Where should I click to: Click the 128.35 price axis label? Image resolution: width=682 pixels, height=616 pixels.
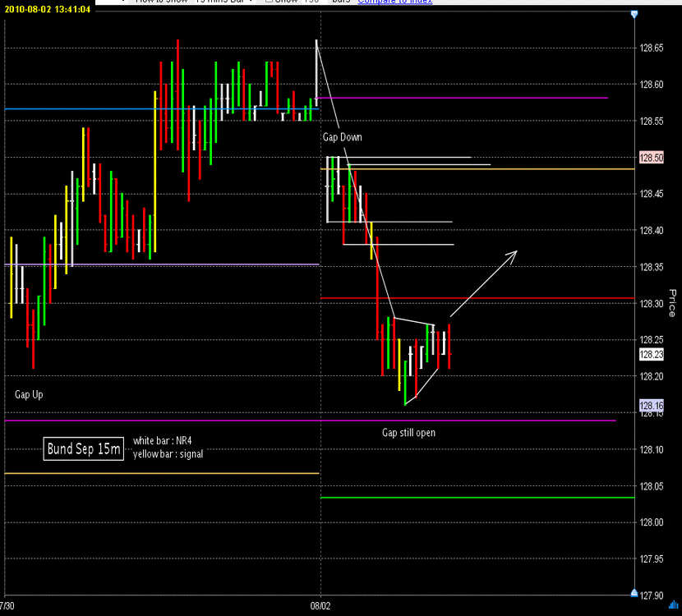click(652, 267)
